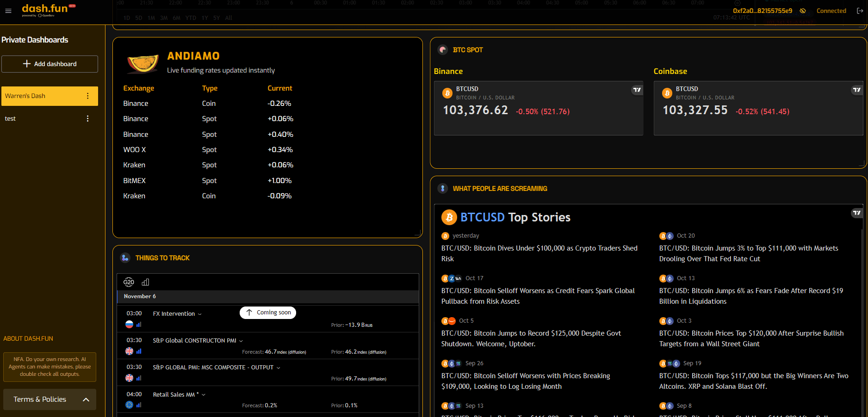The height and width of the screenshot is (417, 868).
Task: Select Warren's Dash dashboard
Action: coord(50,96)
